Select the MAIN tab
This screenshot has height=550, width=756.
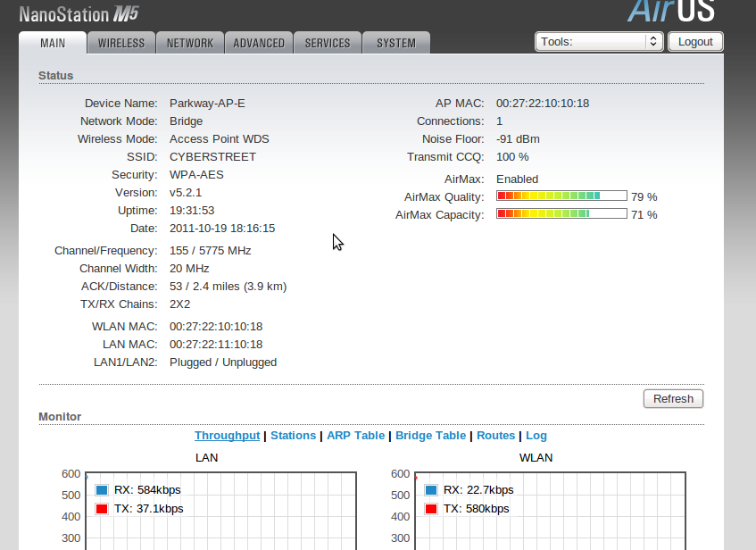53,43
